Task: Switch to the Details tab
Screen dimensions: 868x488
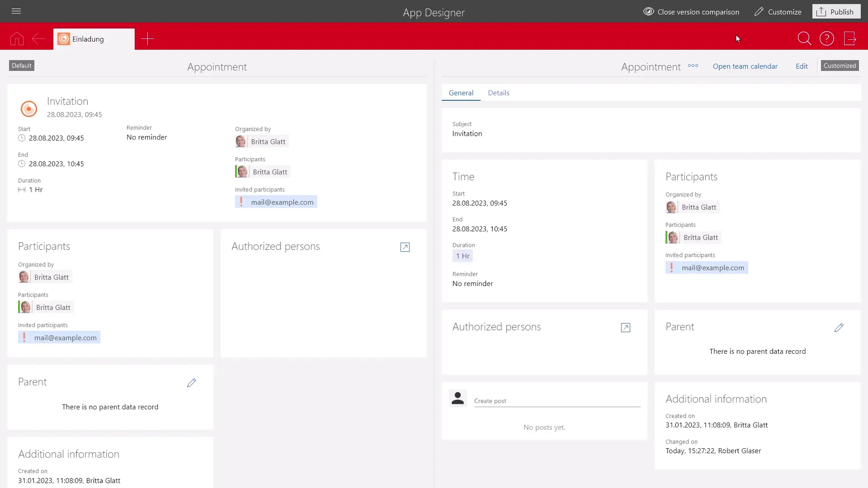Action: coord(499,93)
